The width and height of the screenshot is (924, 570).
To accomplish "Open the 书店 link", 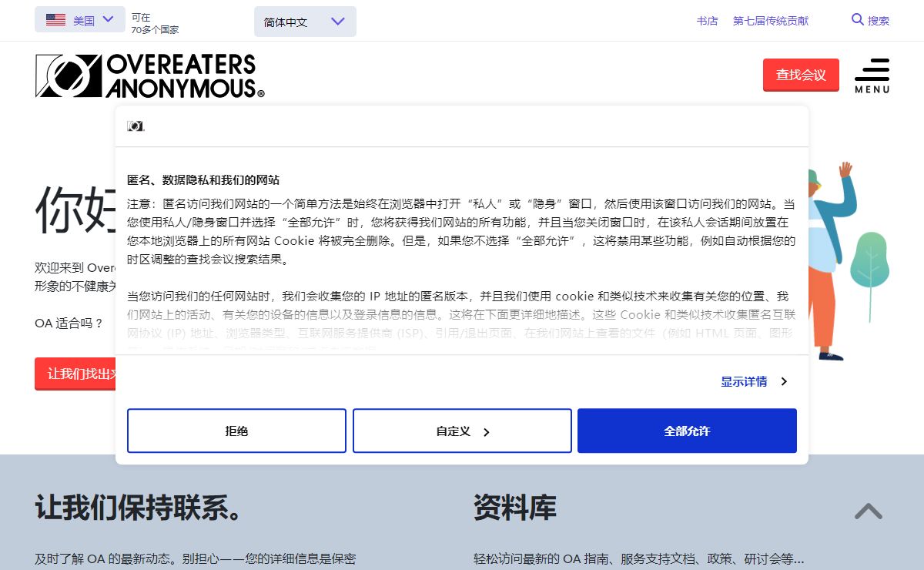I will 707,21.
